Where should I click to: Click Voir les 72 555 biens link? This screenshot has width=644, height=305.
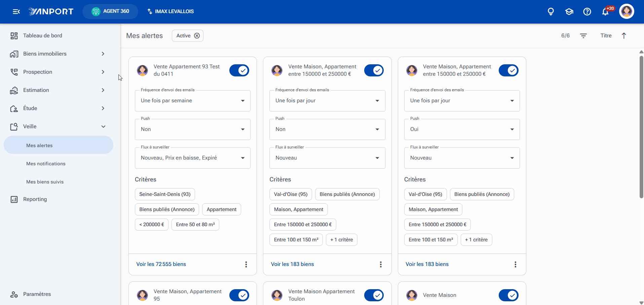161,264
